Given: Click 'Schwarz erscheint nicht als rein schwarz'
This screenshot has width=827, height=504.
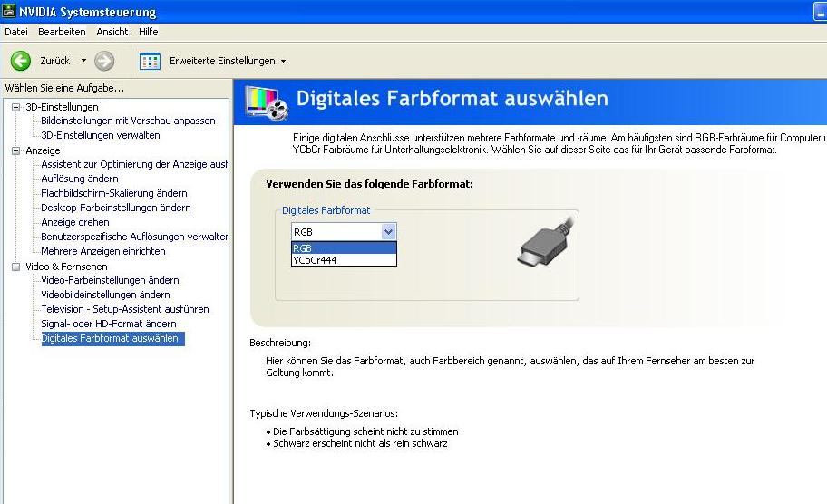Looking at the screenshot, I should pyautogui.click(x=360, y=444).
